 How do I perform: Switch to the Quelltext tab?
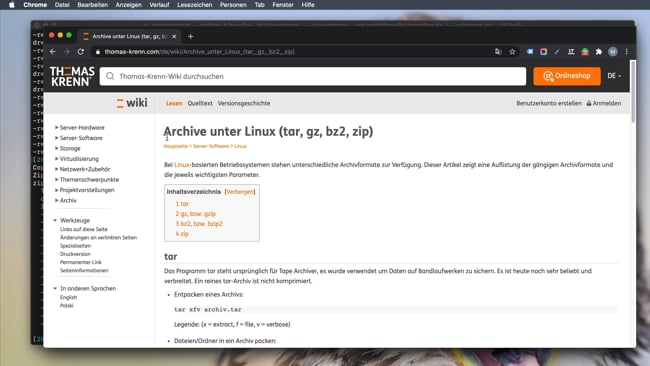click(x=200, y=103)
